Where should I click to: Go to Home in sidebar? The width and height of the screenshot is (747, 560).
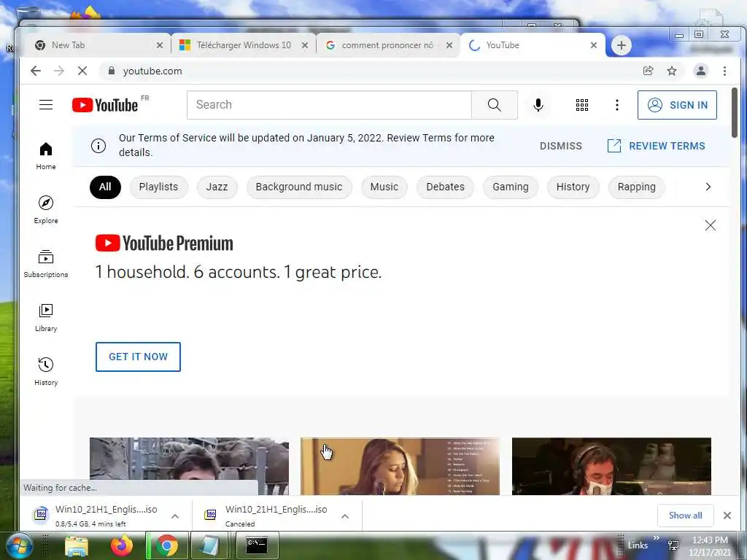46,156
